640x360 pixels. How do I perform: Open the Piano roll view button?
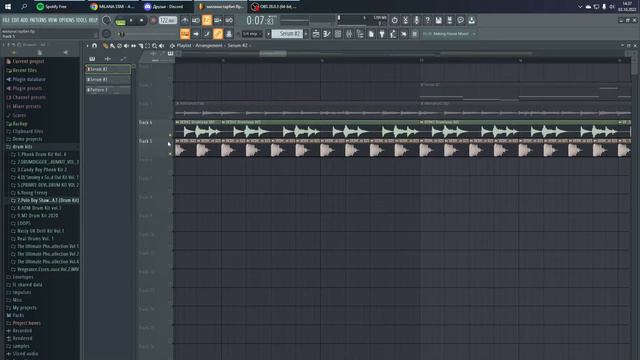[196, 34]
